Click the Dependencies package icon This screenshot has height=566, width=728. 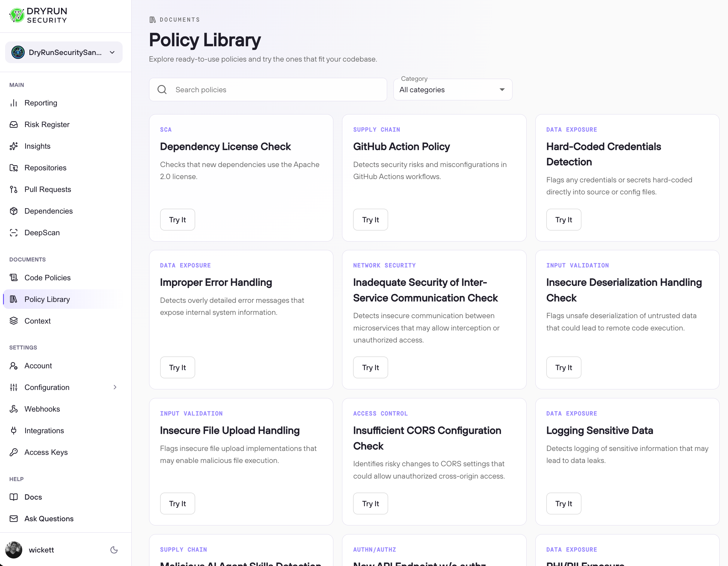(x=14, y=211)
